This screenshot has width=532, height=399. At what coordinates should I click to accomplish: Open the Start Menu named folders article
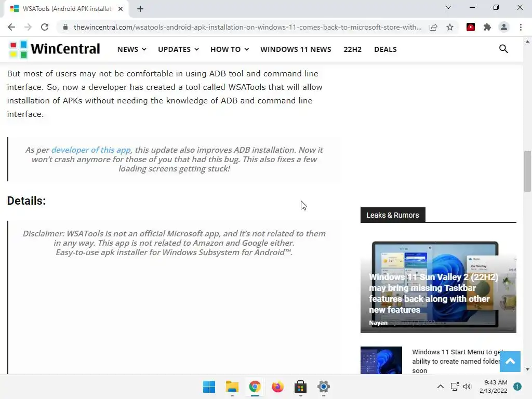457,362
